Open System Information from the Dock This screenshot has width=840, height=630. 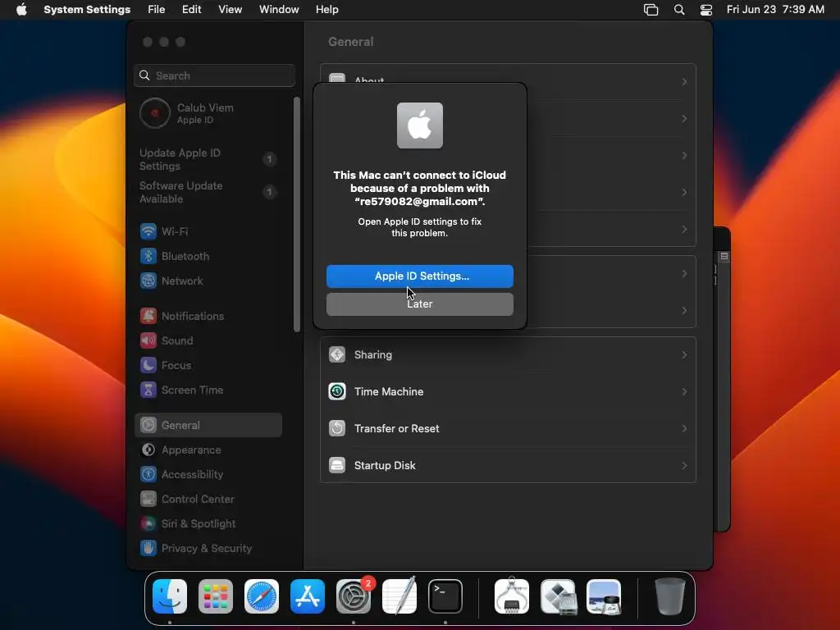click(x=512, y=596)
